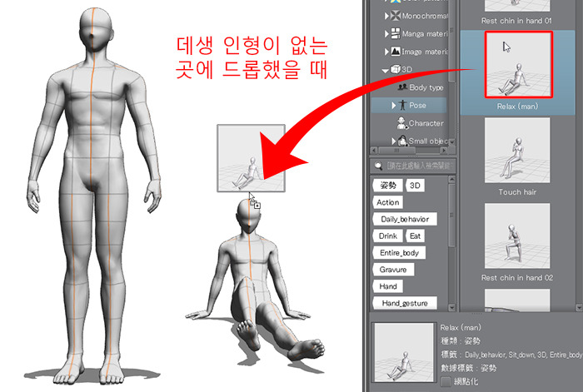Click the Relax (man) preview in details pane
583x392 pixels.
pos(404,353)
